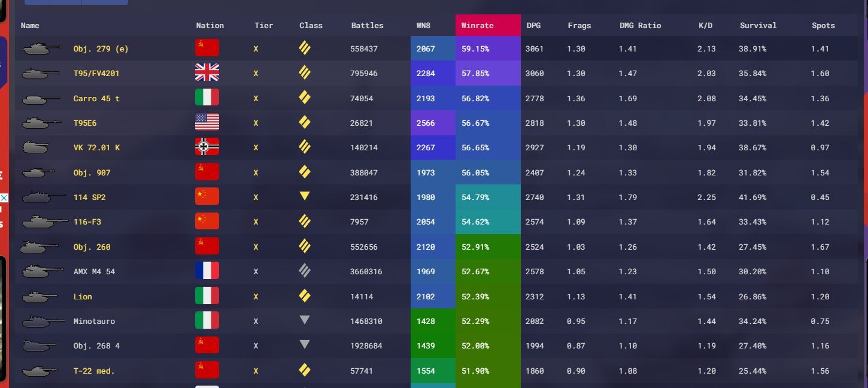Open the Carro 45 t tank link
The width and height of the screenshot is (868, 388).
[x=96, y=98]
